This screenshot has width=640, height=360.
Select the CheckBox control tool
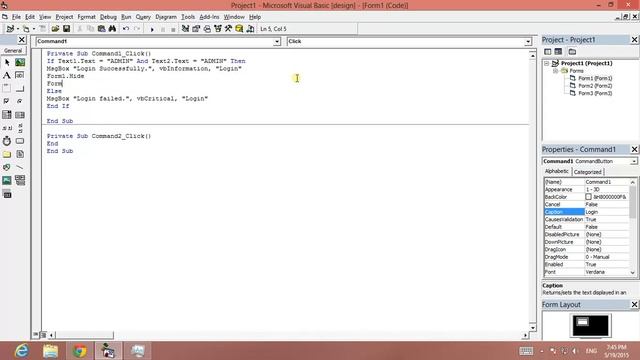[7, 102]
